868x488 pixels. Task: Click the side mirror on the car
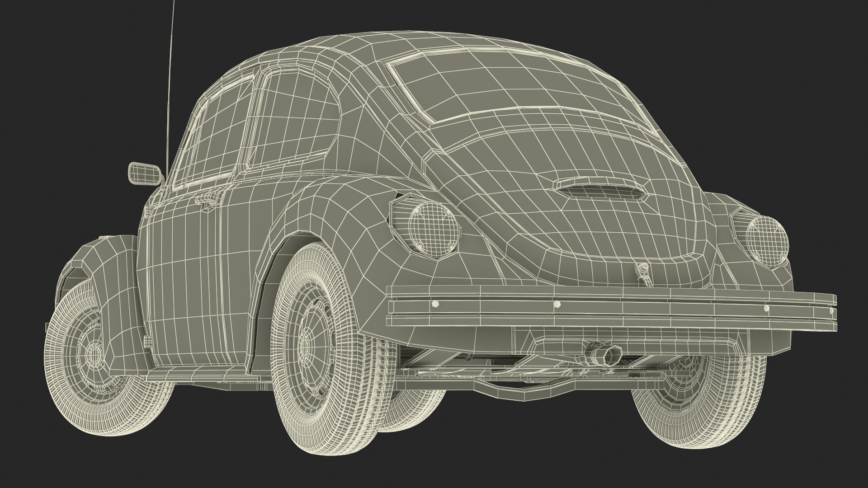click(145, 173)
